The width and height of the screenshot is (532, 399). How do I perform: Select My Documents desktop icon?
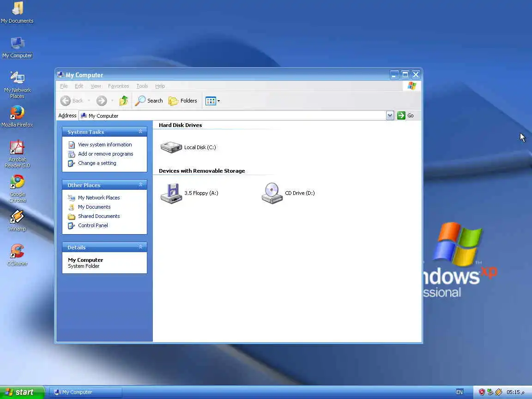click(17, 12)
